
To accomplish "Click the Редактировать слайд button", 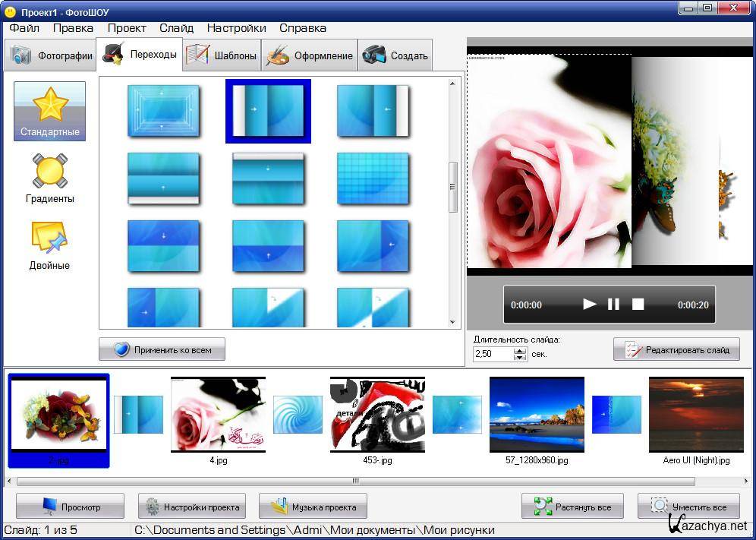I will (676, 349).
